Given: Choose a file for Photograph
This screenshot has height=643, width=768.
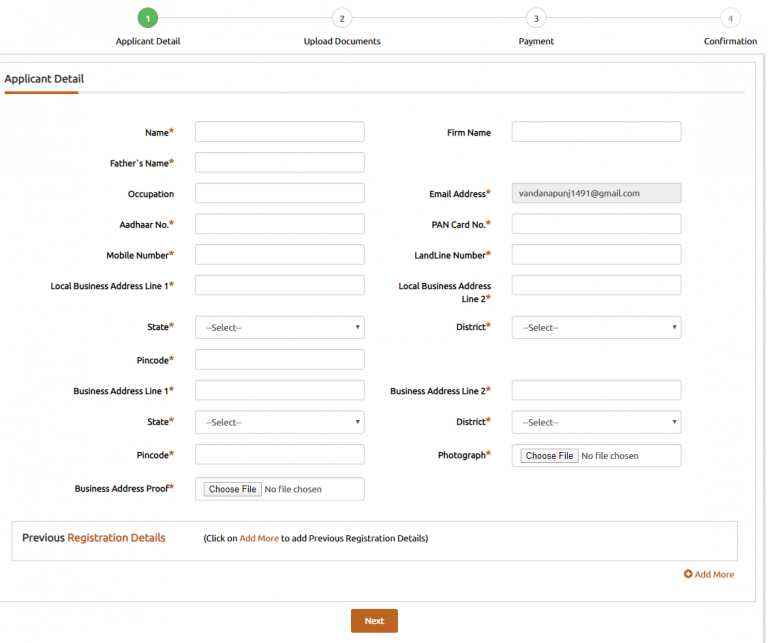Looking at the screenshot, I should 549,456.
